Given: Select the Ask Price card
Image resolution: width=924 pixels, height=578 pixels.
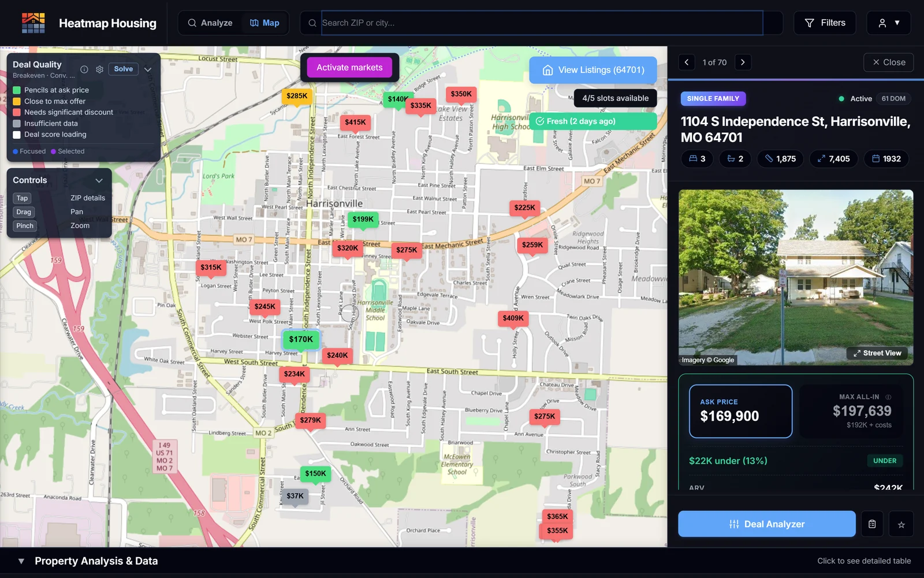Looking at the screenshot, I should pyautogui.click(x=740, y=411).
